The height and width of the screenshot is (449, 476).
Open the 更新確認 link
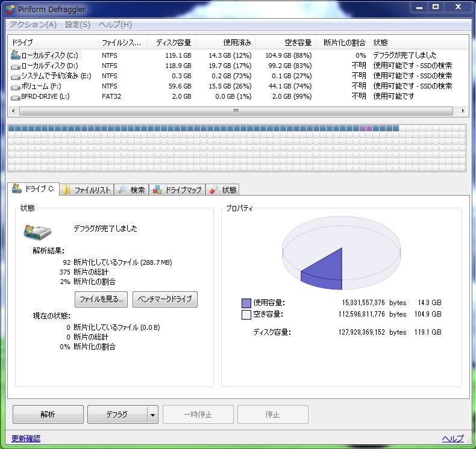click(26, 438)
